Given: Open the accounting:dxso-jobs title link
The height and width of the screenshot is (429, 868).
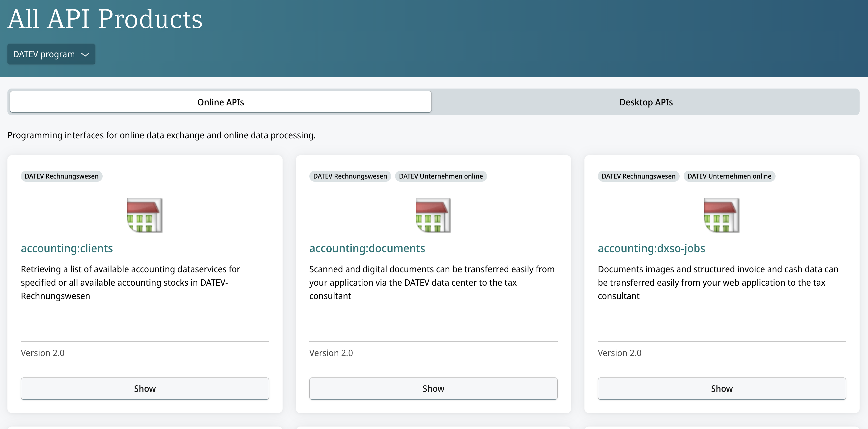Looking at the screenshot, I should pos(651,248).
